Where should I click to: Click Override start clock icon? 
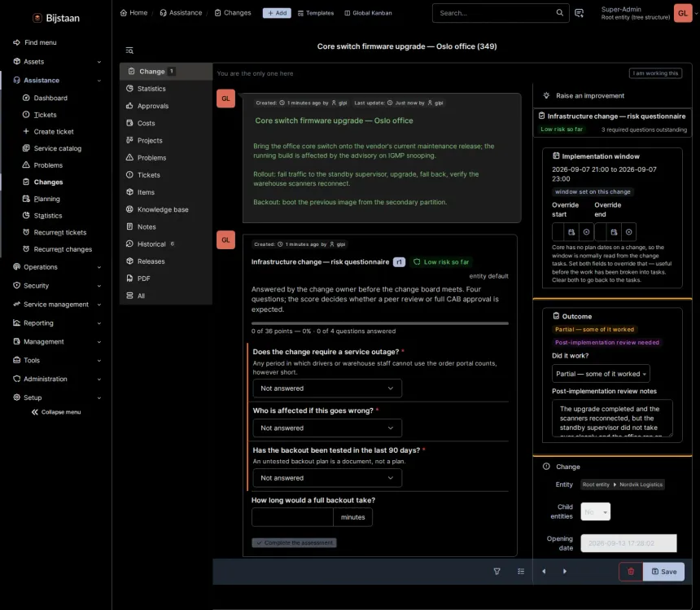(x=586, y=232)
